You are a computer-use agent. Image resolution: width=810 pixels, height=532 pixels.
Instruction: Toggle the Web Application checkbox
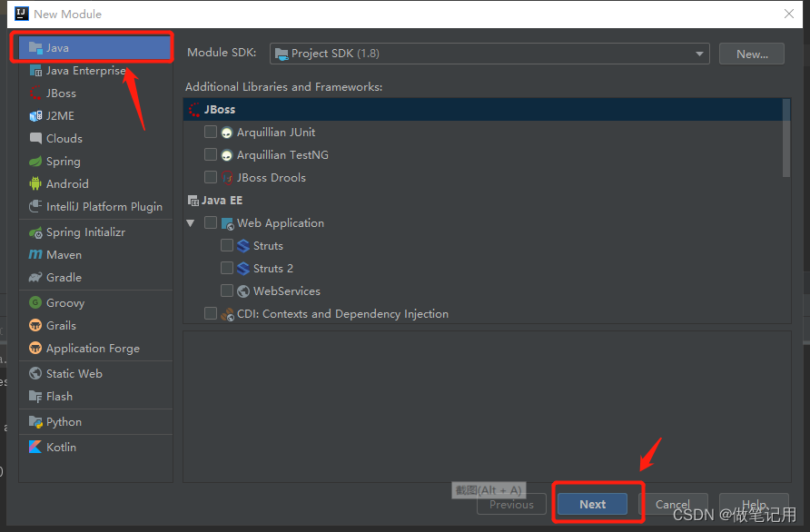211,222
